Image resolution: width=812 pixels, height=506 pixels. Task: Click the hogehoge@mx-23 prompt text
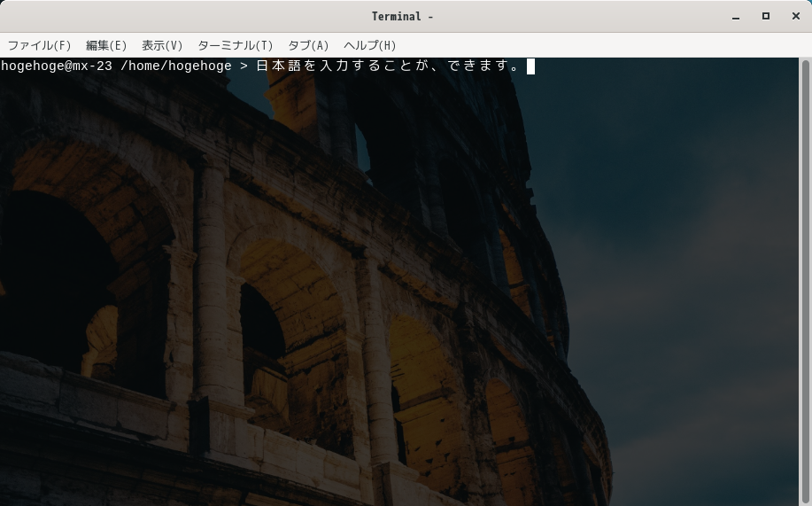click(x=57, y=66)
